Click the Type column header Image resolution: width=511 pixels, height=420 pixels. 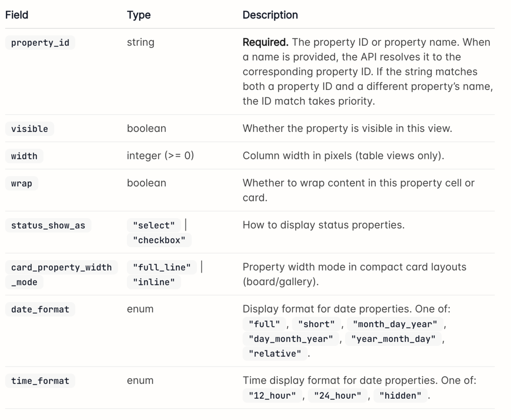(139, 15)
